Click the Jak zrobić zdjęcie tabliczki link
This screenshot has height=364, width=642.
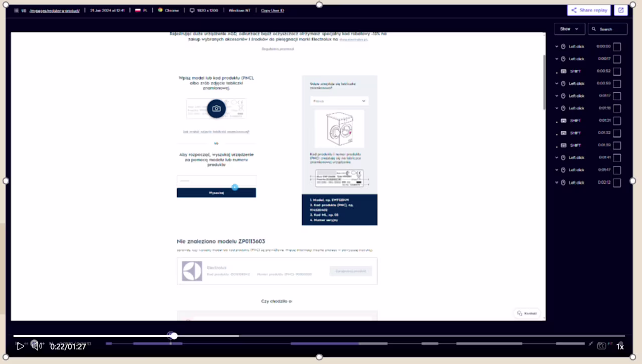(216, 132)
